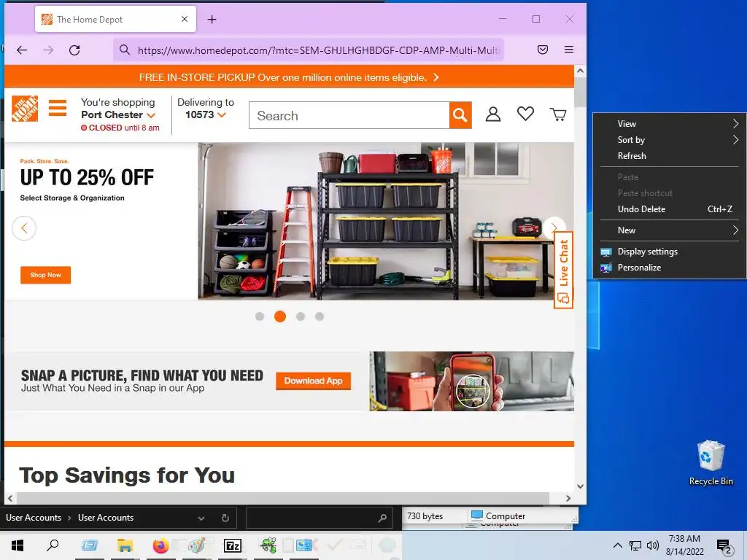
Task: Expand the View submenu
Action: (x=670, y=124)
